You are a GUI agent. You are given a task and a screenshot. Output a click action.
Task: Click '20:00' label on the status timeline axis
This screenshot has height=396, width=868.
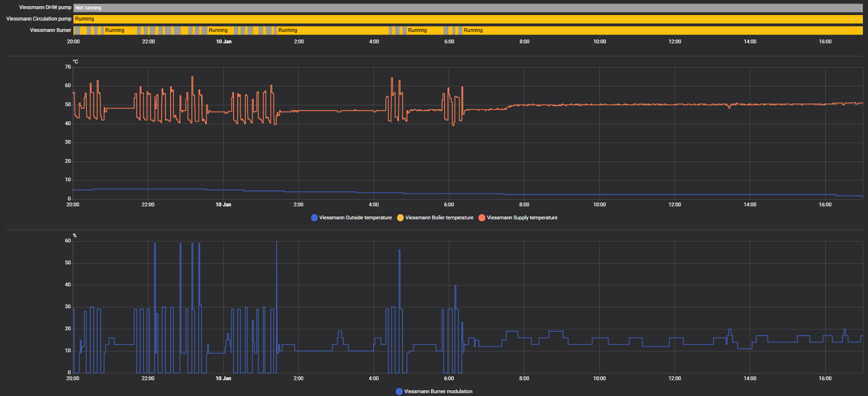[x=73, y=42]
